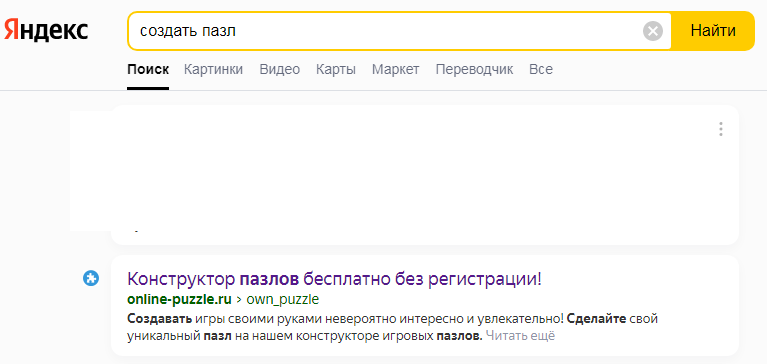Open the Поиск tab
The width and height of the screenshot is (767, 364).
[148, 69]
